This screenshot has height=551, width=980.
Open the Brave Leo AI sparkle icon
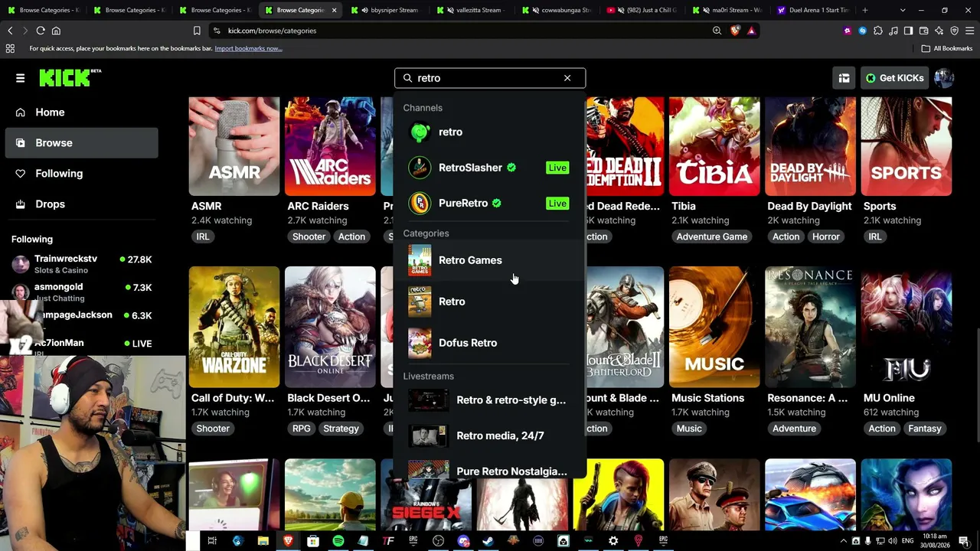(x=939, y=31)
